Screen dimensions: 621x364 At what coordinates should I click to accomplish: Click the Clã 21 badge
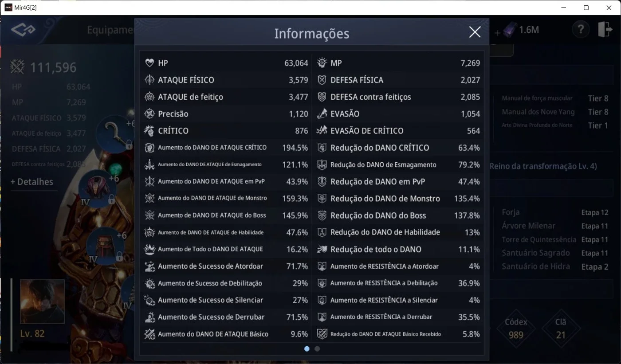point(561,328)
